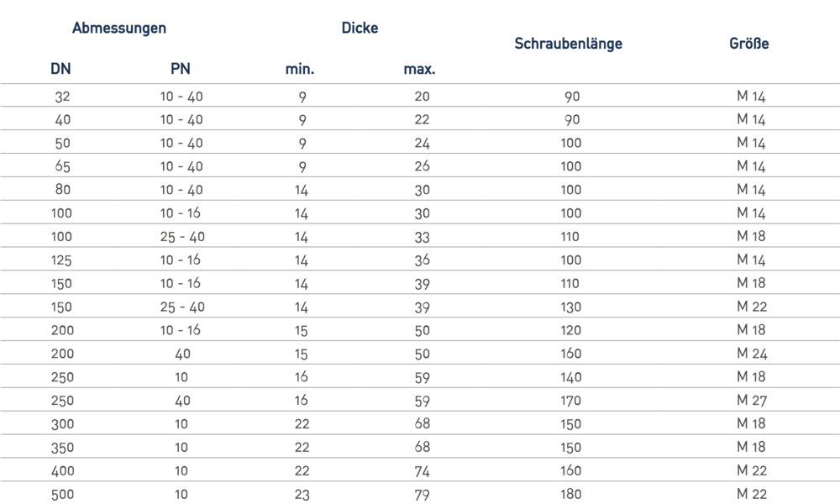The height and width of the screenshot is (504, 840).
Task: Click the DN 125 cell
Action: point(62,260)
